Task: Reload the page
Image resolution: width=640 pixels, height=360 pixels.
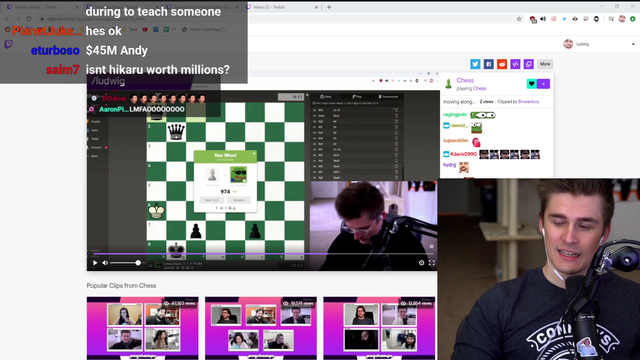Action: click(x=29, y=19)
